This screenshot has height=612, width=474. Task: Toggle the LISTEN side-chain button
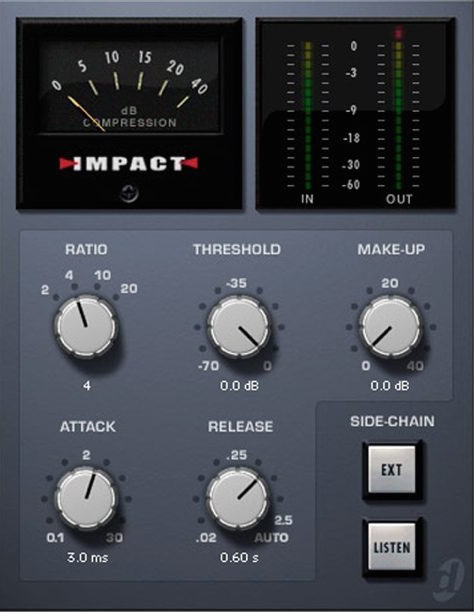(x=392, y=547)
